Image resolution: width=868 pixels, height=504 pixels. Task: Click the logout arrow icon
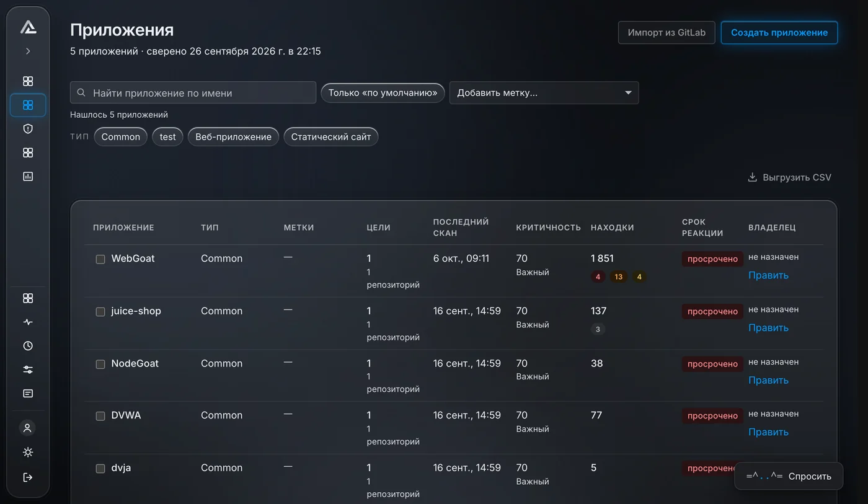coord(28,477)
